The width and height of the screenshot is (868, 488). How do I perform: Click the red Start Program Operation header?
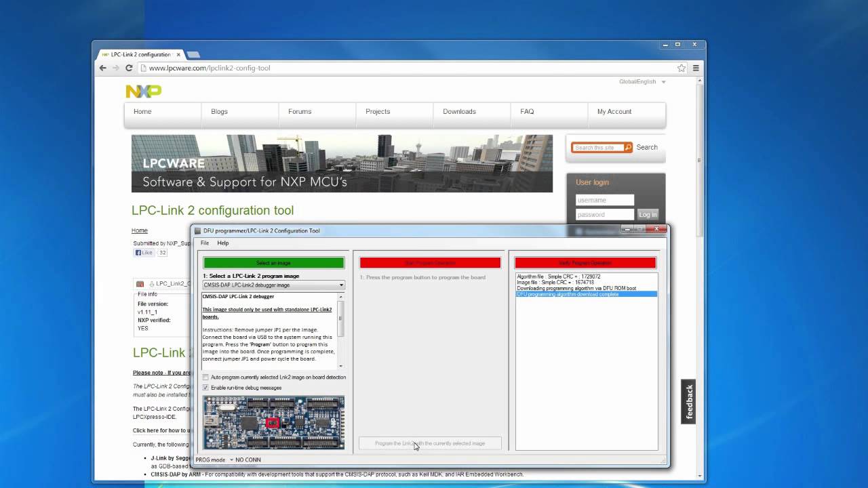(x=430, y=263)
